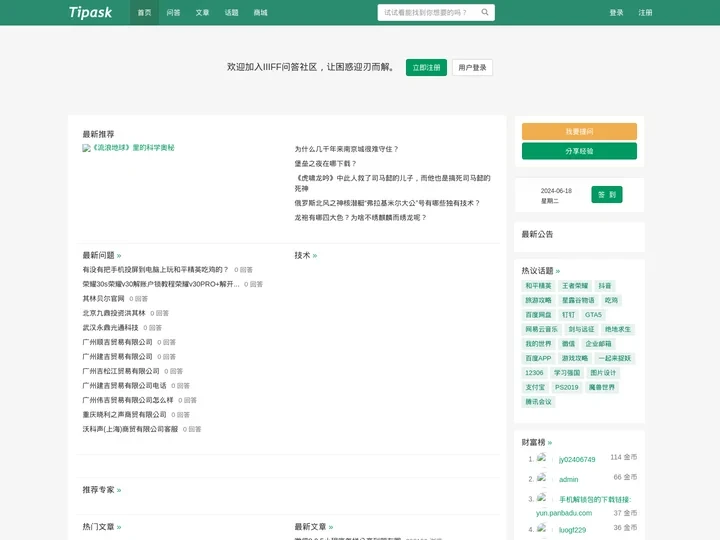Select the 抖音 topic tag

click(605, 286)
